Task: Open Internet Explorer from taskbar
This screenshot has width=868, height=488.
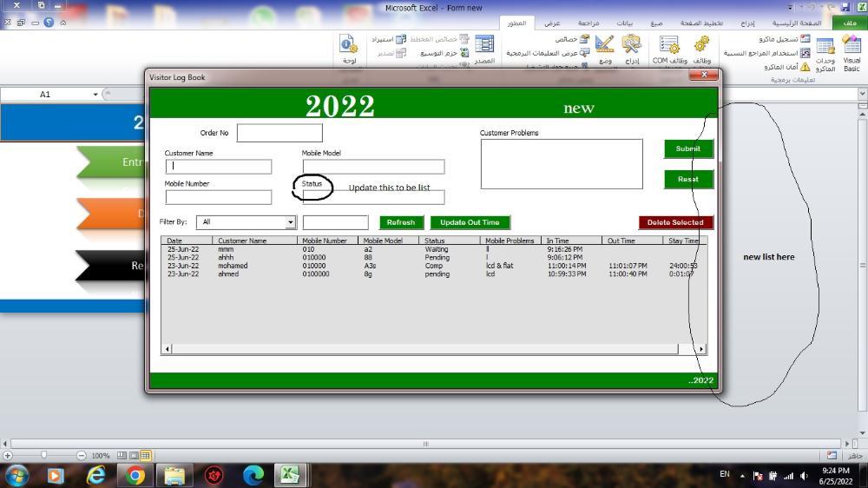Action: 95,475
